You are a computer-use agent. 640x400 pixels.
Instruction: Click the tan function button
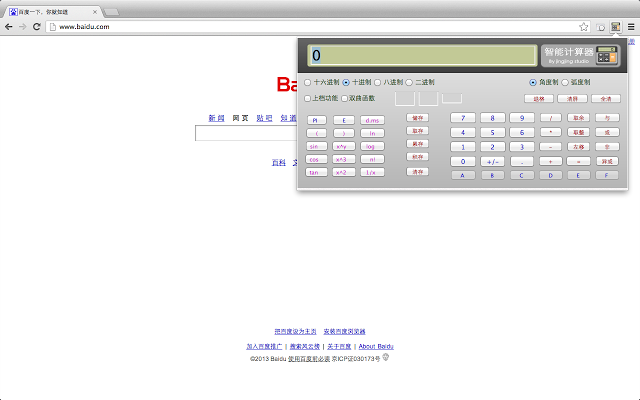[x=316, y=173]
